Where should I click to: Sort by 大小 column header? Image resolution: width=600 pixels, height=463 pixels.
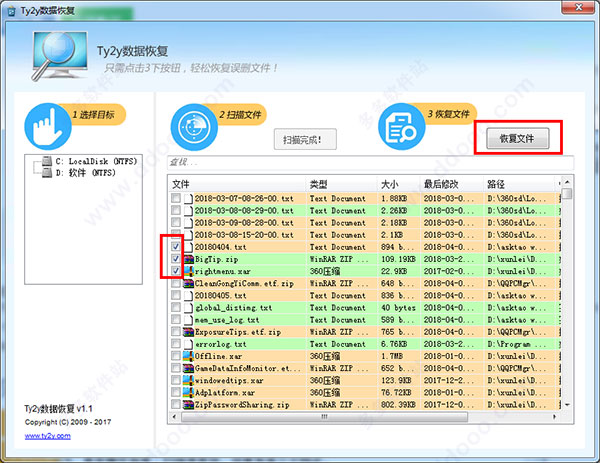(x=399, y=184)
